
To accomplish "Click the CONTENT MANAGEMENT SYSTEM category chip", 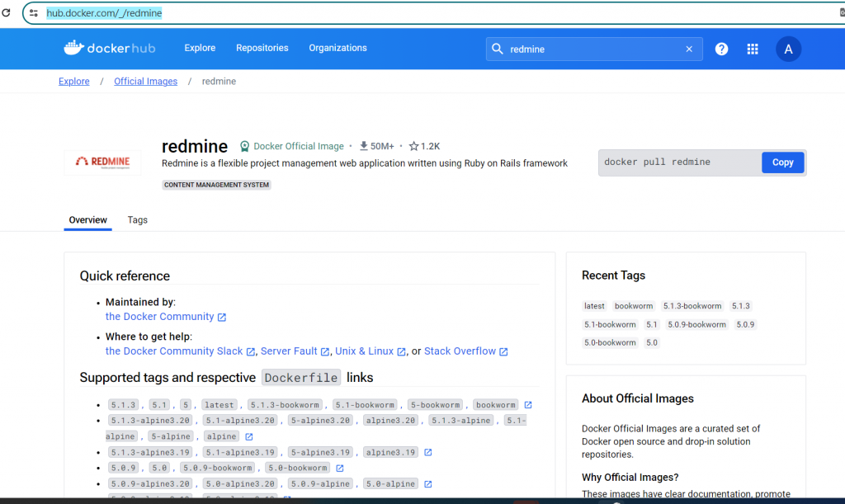I will tap(217, 185).
